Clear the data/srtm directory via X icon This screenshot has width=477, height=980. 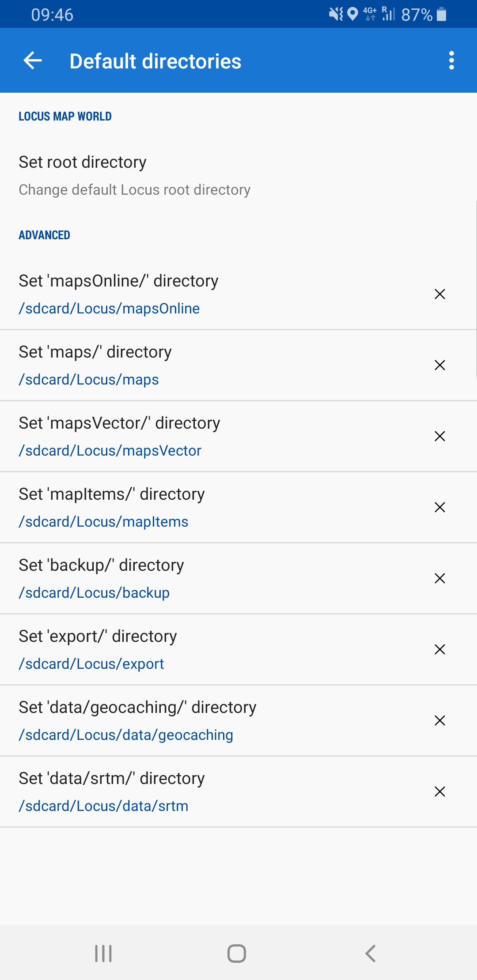tap(440, 792)
